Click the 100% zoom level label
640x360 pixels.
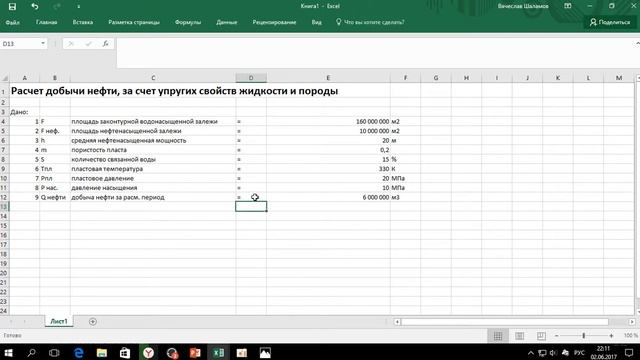[x=631, y=336]
